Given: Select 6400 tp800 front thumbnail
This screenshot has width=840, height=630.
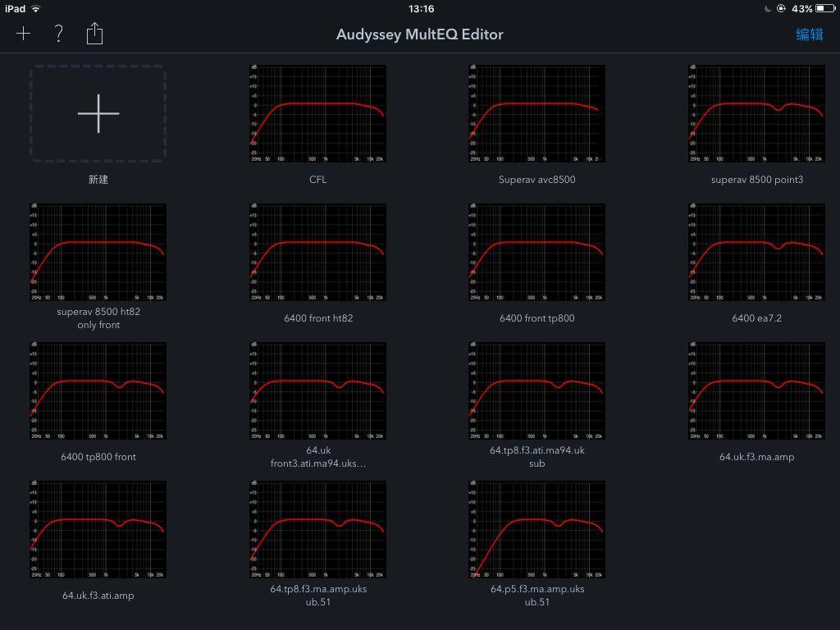Looking at the screenshot, I should coord(98,390).
